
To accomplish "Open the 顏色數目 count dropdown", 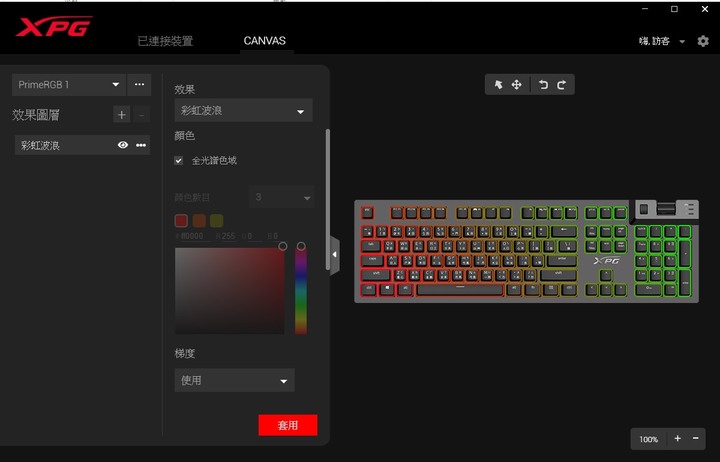I will click(281, 197).
